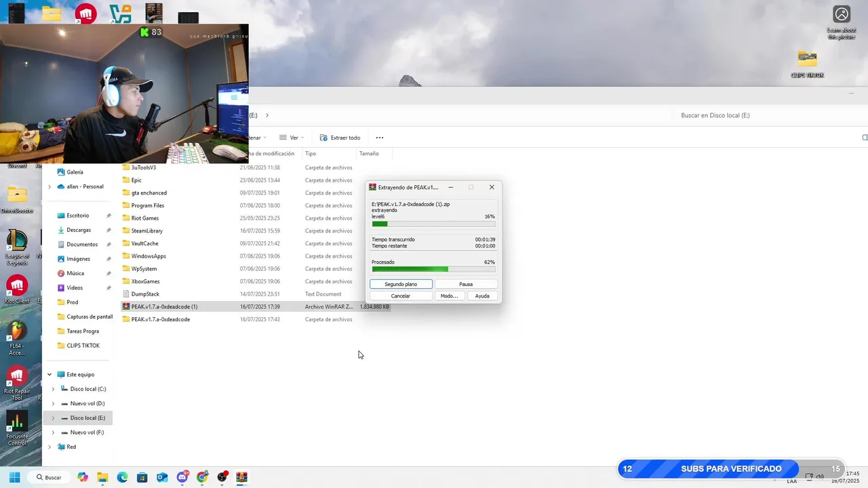The image size is (868, 488).
Task: Open the Ver view dropdown
Action: [292, 138]
